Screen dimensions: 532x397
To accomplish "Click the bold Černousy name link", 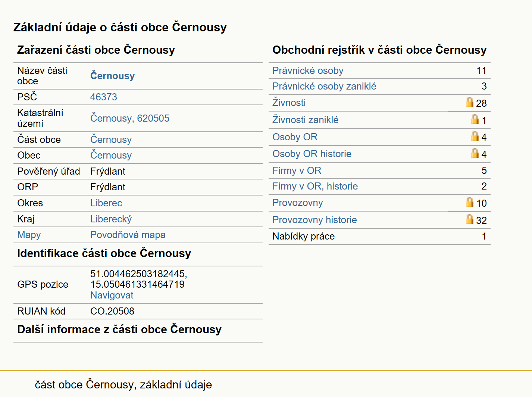I will point(112,76).
